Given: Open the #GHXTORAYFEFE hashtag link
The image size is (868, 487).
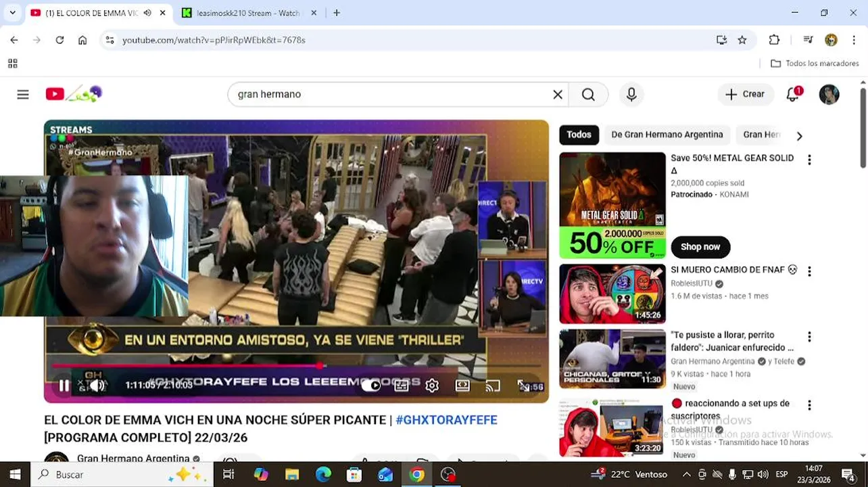Looking at the screenshot, I should pyautogui.click(x=446, y=420).
